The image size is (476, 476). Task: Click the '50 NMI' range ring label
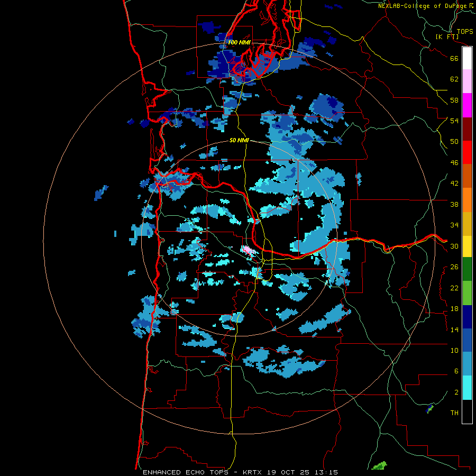(239, 140)
